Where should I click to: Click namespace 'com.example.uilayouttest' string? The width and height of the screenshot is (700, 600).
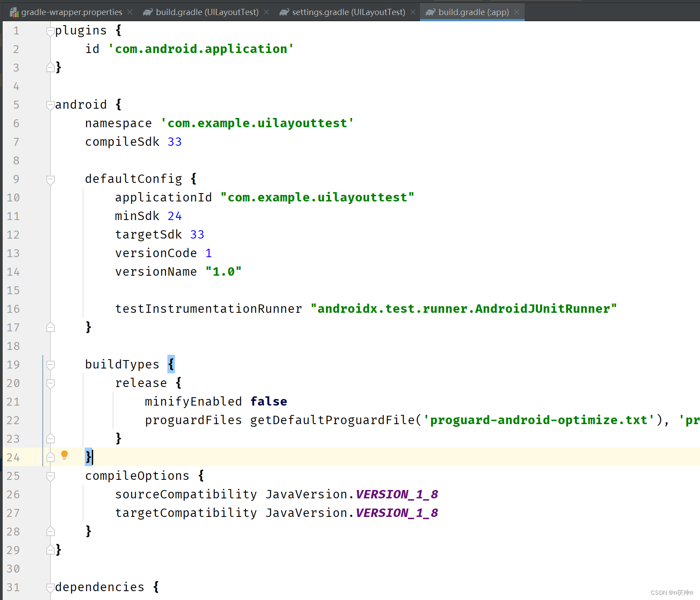(x=257, y=123)
